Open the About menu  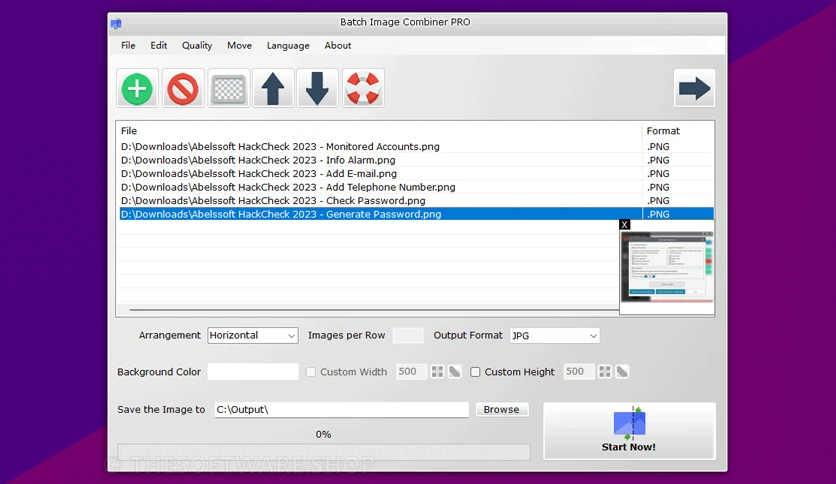[337, 45]
